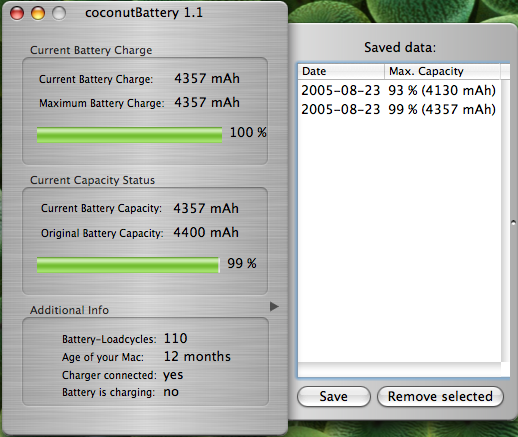Screen dimensions: 518x437
Task: Click the coconutBattery 1.1 window title
Action: click(144, 13)
